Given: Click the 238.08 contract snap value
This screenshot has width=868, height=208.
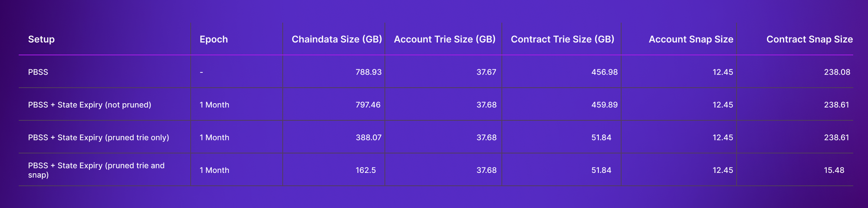Looking at the screenshot, I should 837,72.
